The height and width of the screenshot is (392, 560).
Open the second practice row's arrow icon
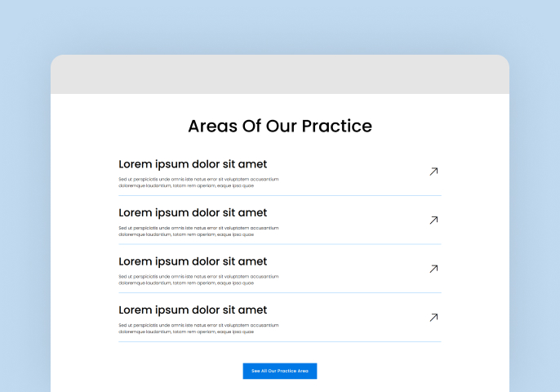point(433,220)
